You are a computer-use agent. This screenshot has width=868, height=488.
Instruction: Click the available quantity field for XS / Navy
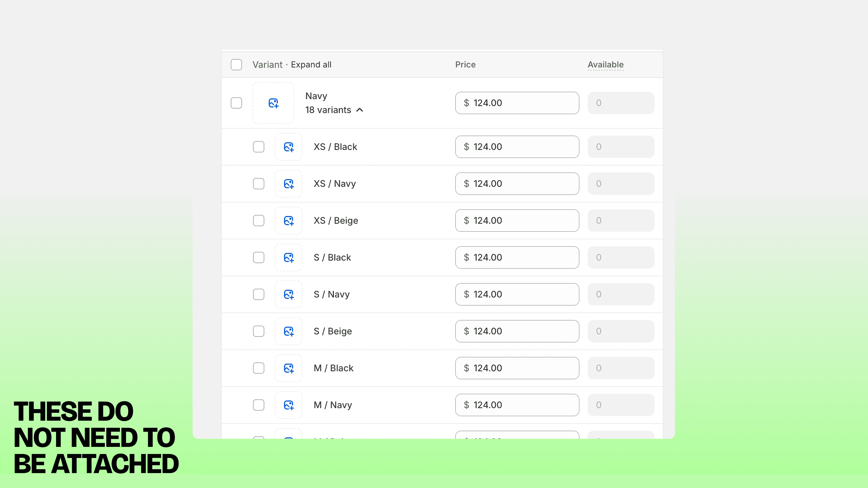pyautogui.click(x=621, y=184)
